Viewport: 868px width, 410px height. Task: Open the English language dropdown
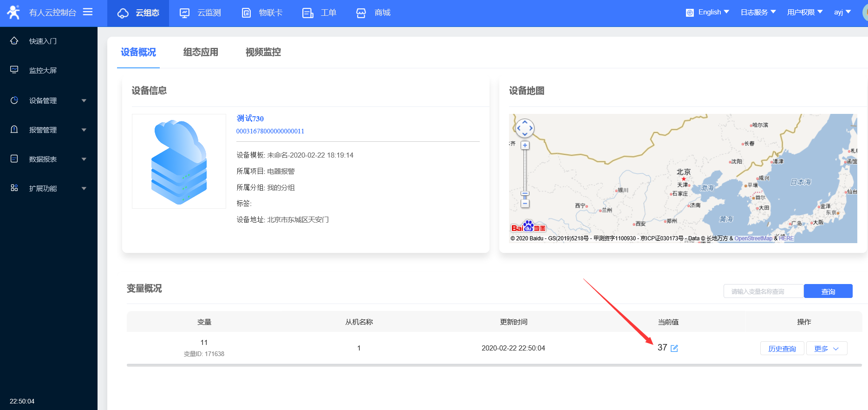click(x=708, y=12)
